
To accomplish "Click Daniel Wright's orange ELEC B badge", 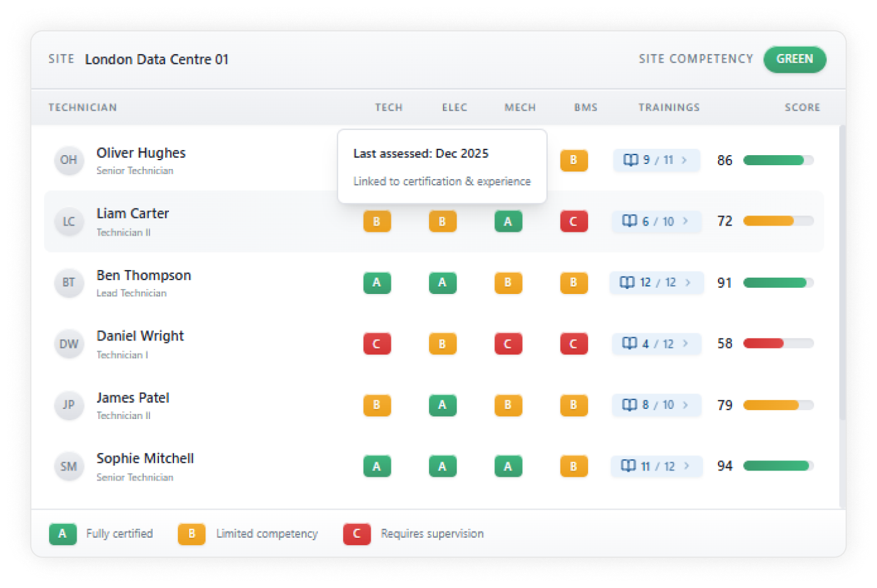I will pyautogui.click(x=442, y=344).
